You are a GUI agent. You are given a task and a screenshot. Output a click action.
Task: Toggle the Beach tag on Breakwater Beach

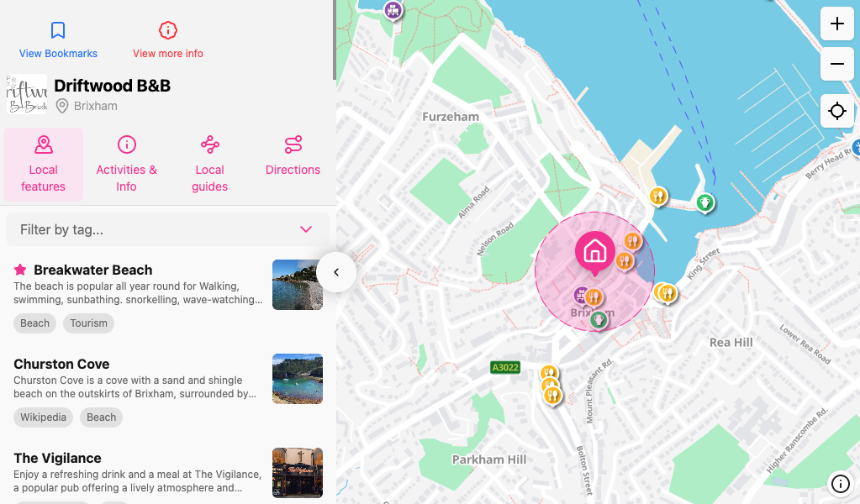(x=34, y=323)
